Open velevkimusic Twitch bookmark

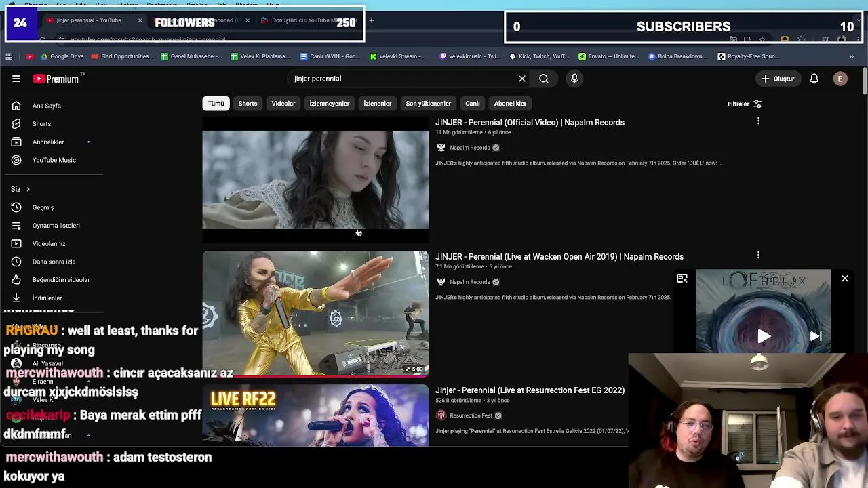tap(471, 56)
